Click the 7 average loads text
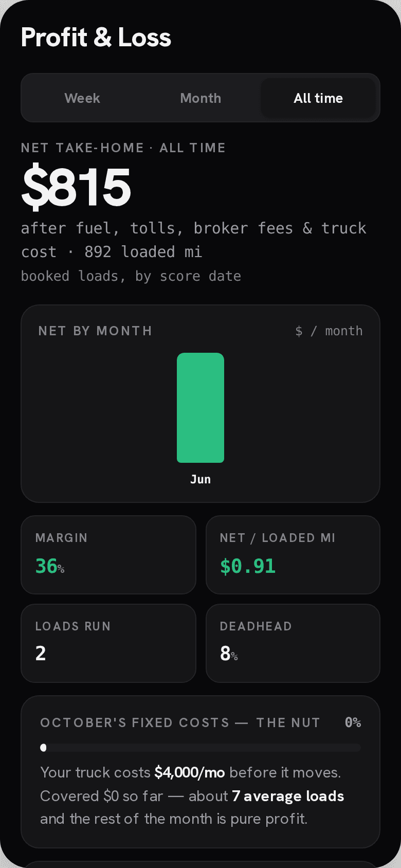This screenshot has width=401, height=868. point(288,796)
